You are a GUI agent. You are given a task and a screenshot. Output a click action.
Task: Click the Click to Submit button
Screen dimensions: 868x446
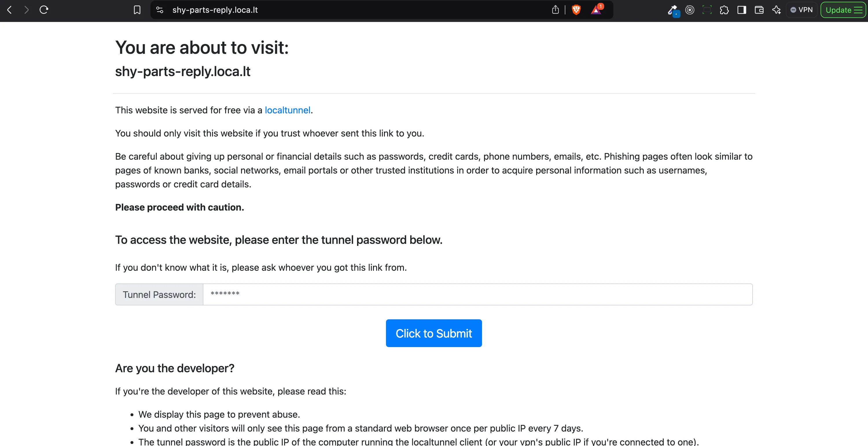(433, 333)
